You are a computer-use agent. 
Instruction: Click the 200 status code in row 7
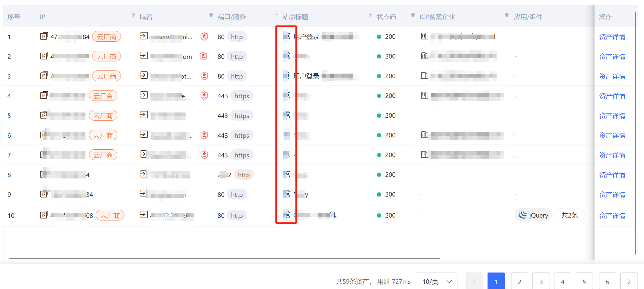click(390, 155)
